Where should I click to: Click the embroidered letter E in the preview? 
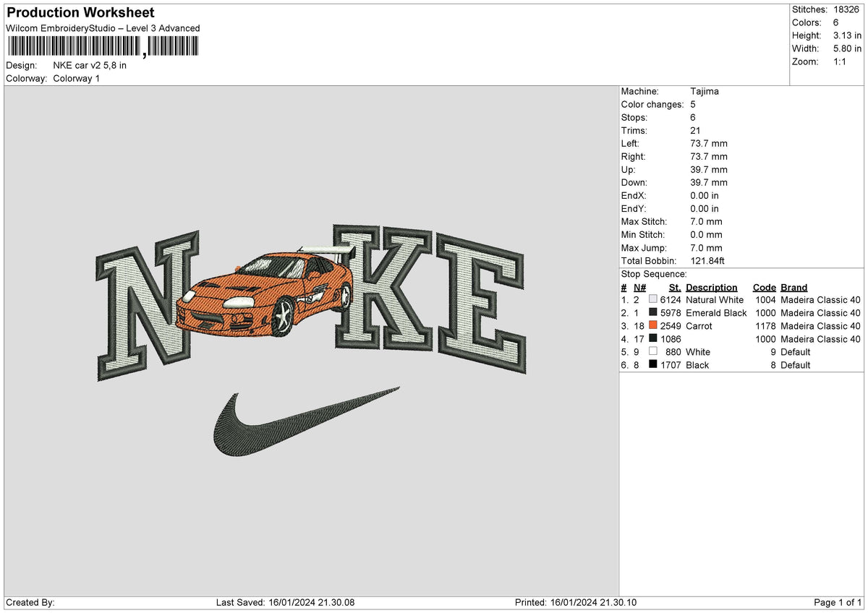point(481,304)
